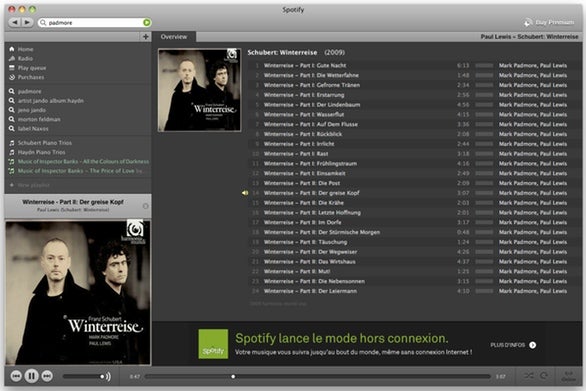Click Paul Lewis – Schubert: Winterreise header link
The width and height of the screenshot is (586, 391).
529,37
